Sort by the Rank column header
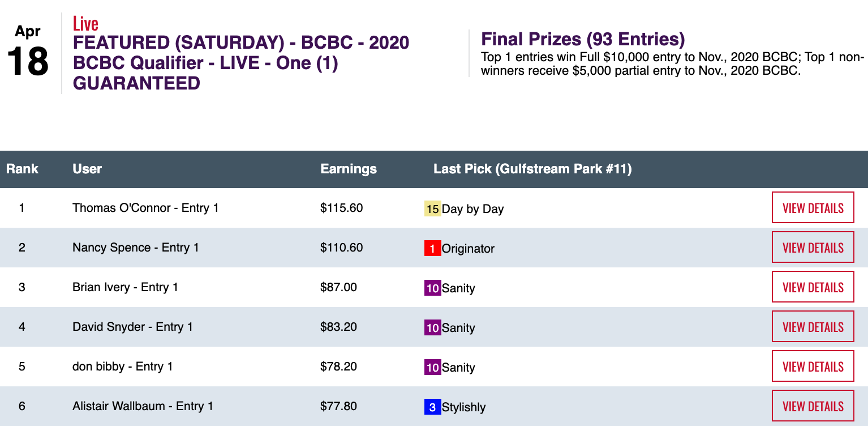This screenshot has width=868, height=426. (22, 169)
